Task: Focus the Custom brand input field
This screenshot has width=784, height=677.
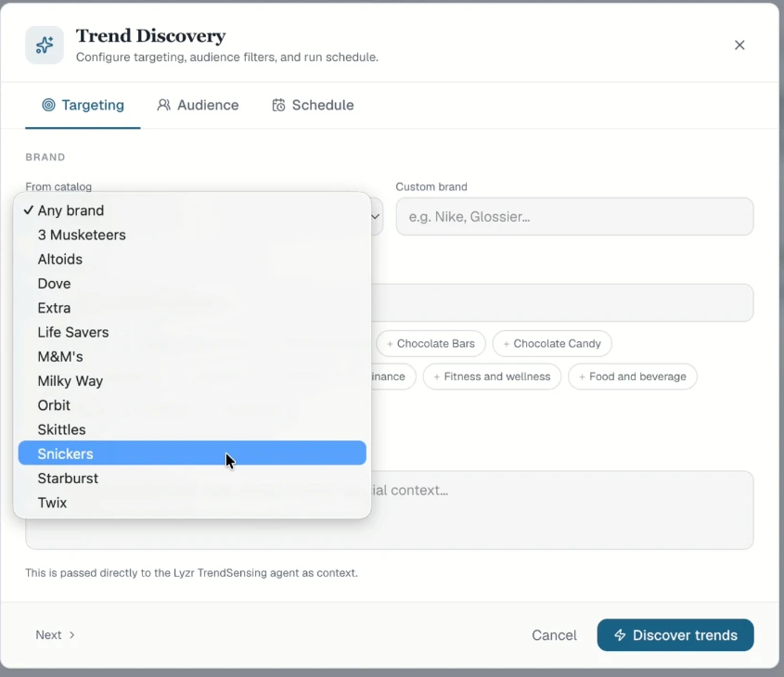Action: coord(574,217)
